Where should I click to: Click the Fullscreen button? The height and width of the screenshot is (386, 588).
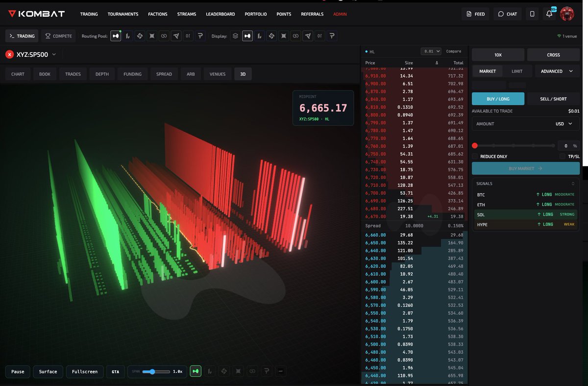(85, 371)
